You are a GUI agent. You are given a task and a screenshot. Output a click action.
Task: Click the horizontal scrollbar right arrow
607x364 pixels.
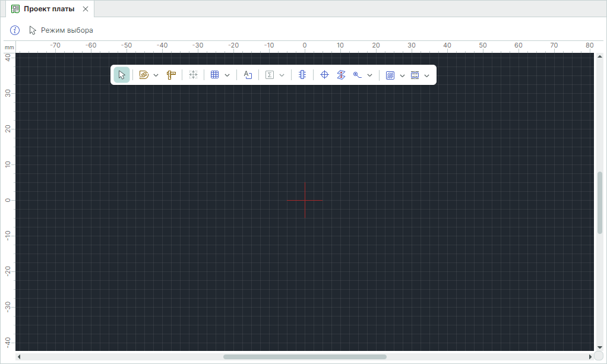point(590,357)
